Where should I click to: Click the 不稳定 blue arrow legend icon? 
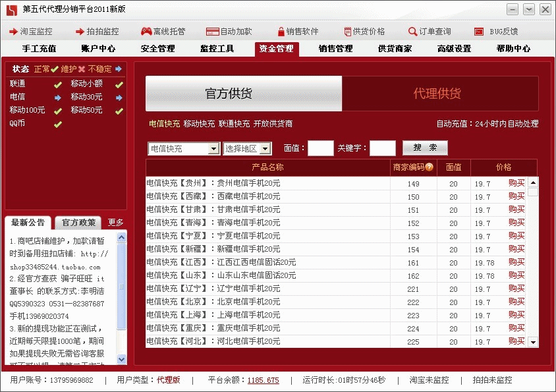(x=119, y=69)
